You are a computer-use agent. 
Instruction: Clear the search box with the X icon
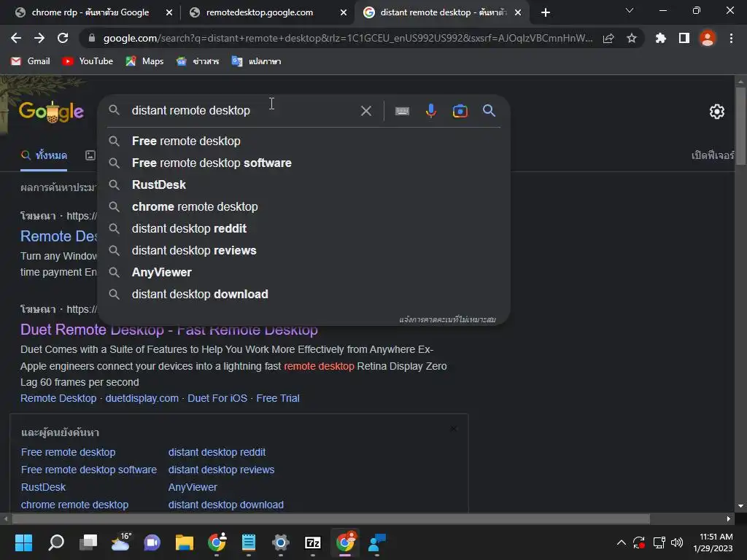pos(366,111)
